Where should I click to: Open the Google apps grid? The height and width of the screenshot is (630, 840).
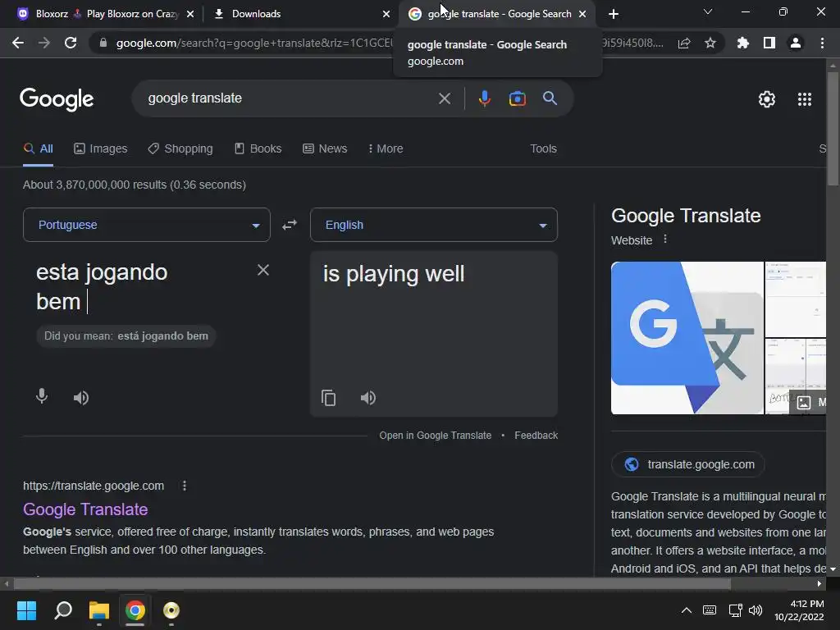[x=805, y=99]
